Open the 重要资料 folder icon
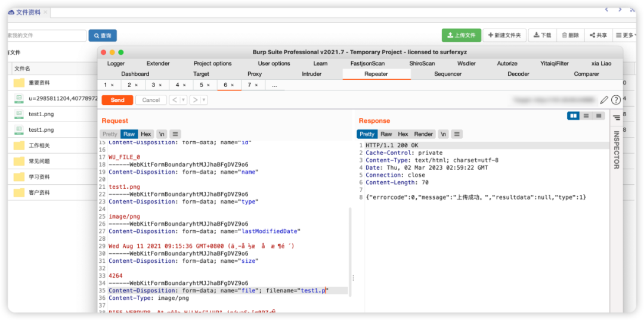Viewport: 644px width, 320px height. pyautogui.click(x=19, y=83)
